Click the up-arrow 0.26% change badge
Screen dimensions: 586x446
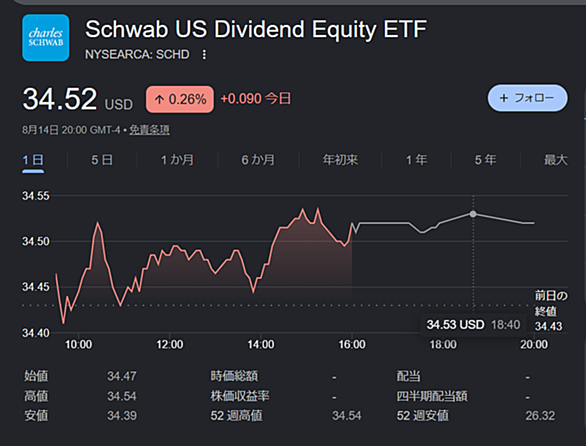click(x=180, y=99)
